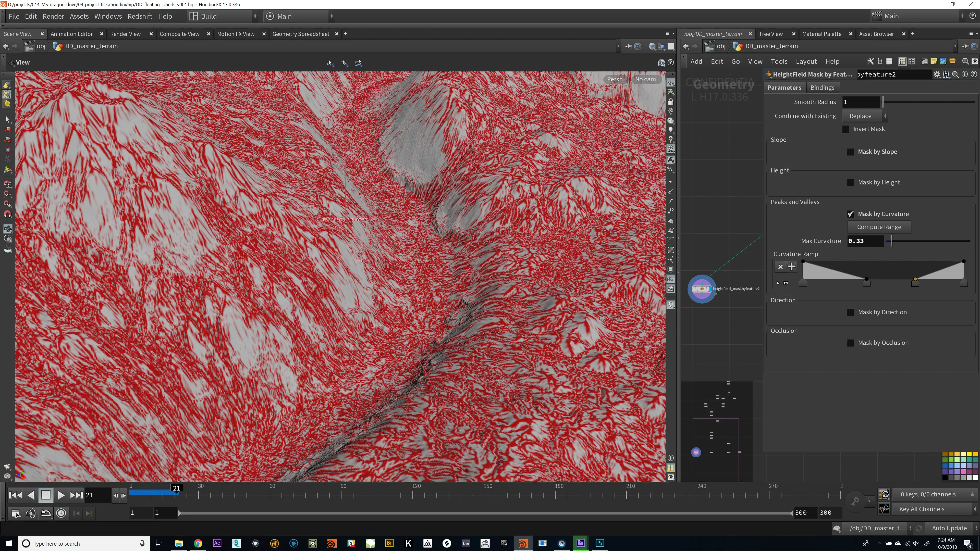This screenshot has height=551, width=980.
Task: Toggle the audio playback icon near timeline
Action: coord(31,513)
